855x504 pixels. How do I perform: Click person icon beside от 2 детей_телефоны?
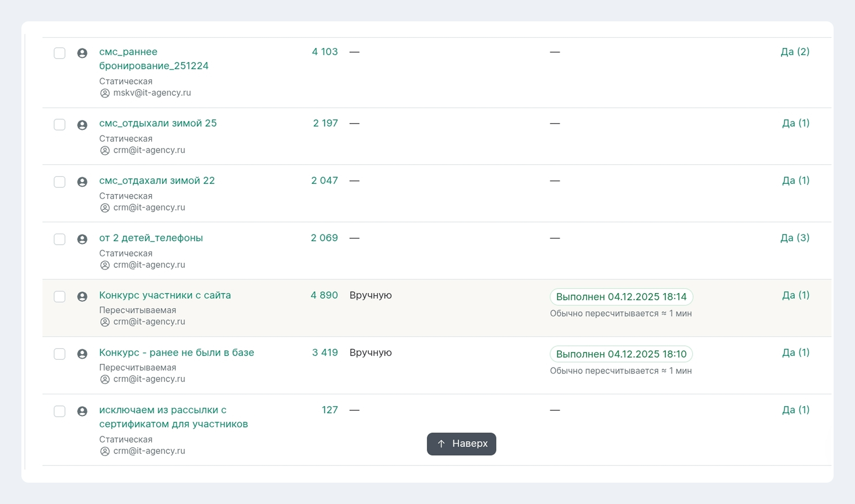(82, 239)
